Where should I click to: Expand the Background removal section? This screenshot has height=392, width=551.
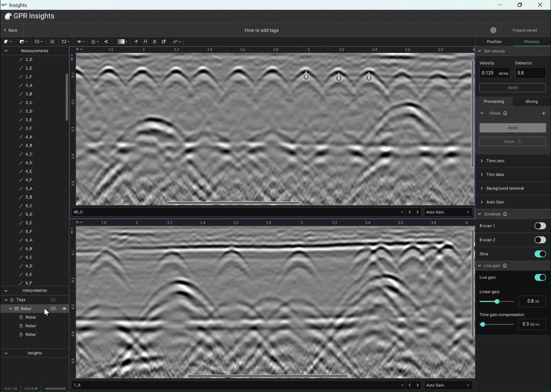[x=505, y=188]
